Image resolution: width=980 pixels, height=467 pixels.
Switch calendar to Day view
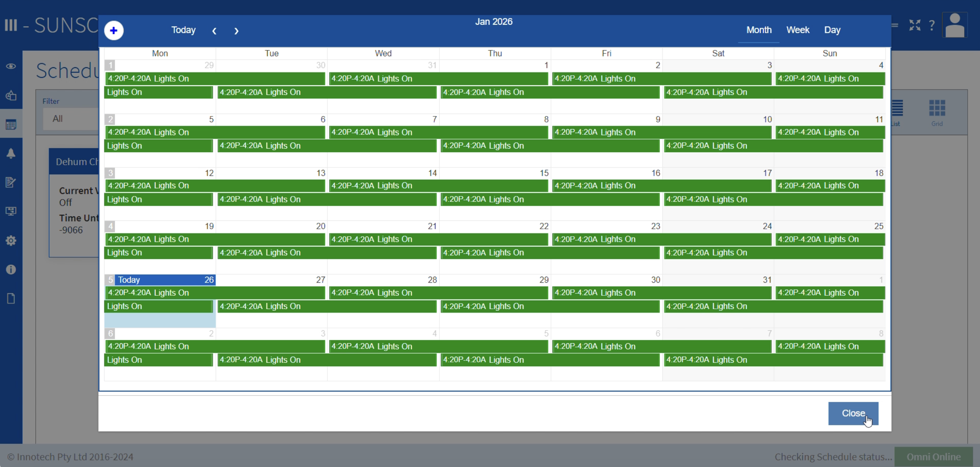pos(832,30)
